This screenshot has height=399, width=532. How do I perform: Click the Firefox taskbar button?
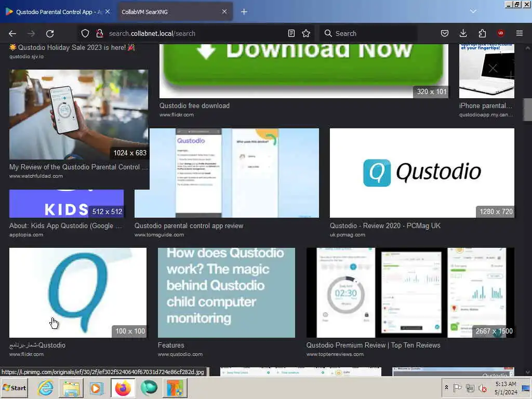click(x=123, y=388)
